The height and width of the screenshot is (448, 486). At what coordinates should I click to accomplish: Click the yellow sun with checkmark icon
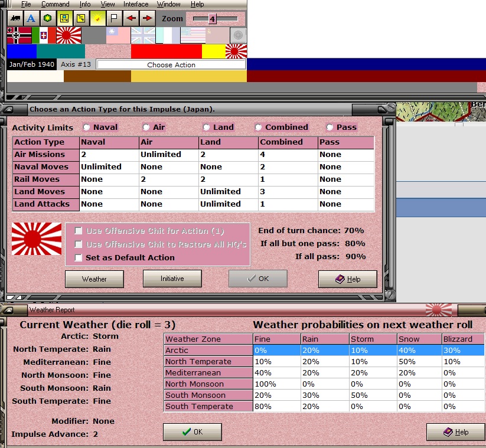coord(97,18)
